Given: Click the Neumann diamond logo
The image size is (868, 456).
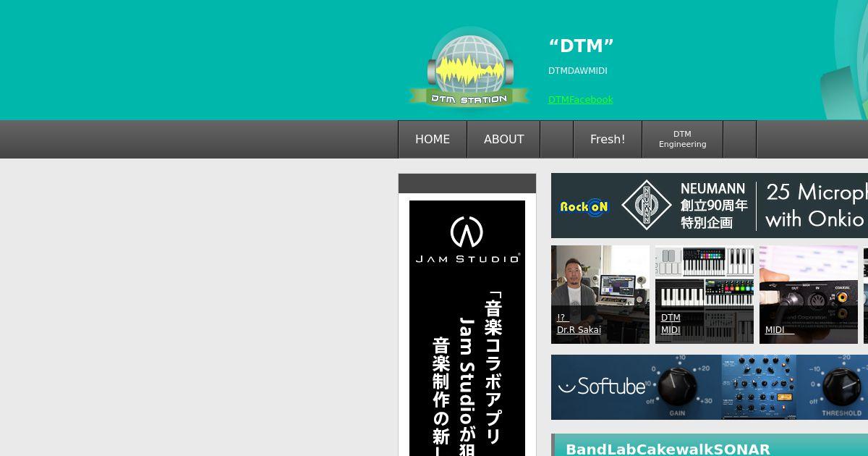Looking at the screenshot, I should point(646,205).
